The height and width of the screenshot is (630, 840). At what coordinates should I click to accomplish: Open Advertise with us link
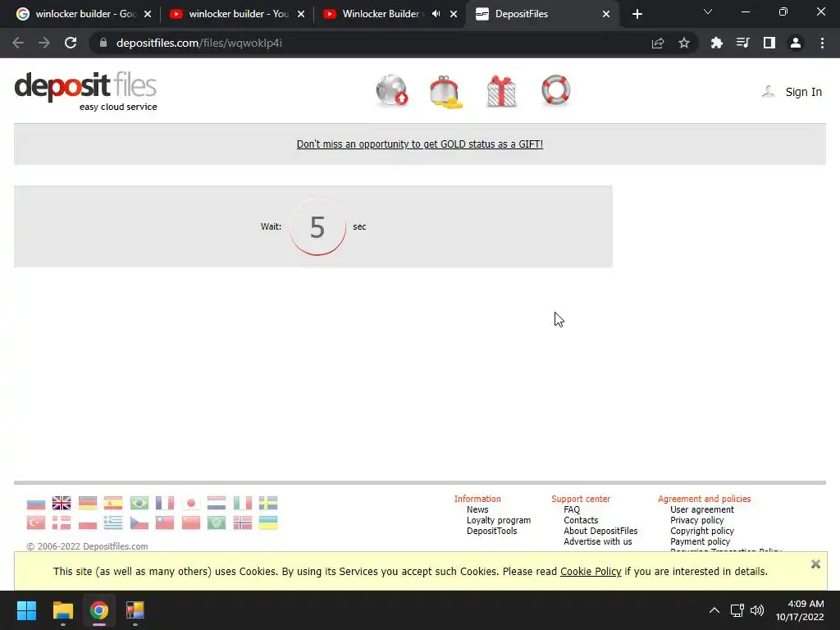(598, 541)
